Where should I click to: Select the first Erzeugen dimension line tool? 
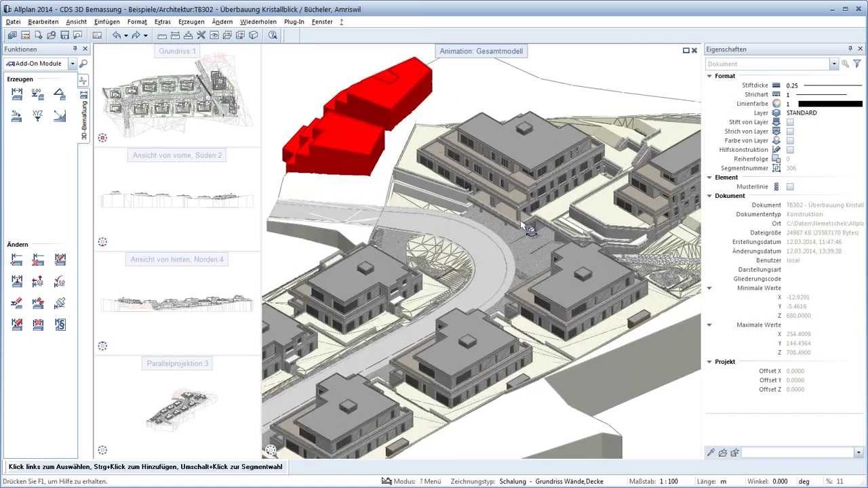tap(17, 94)
